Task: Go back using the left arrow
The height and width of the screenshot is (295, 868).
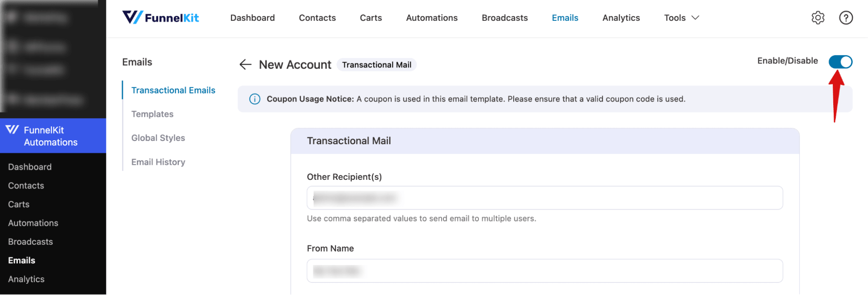Action: 245,65
